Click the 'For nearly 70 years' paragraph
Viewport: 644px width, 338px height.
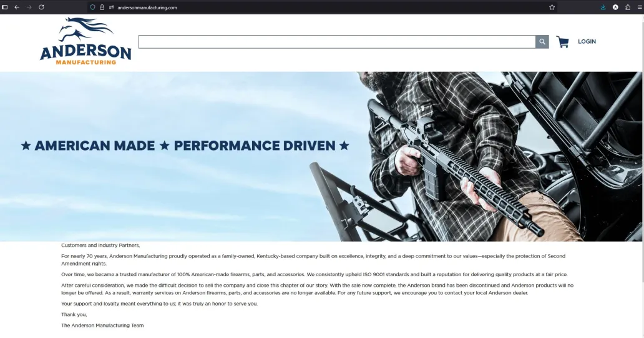point(313,260)
